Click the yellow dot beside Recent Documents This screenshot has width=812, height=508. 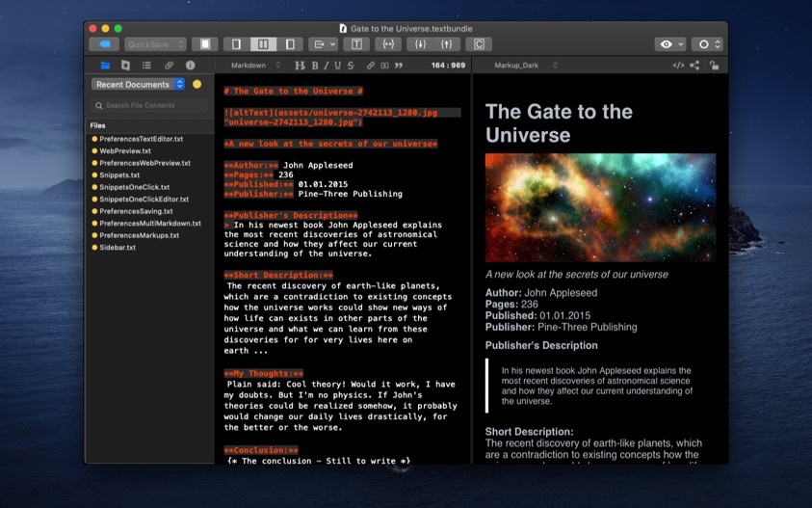tap(196, 84)
